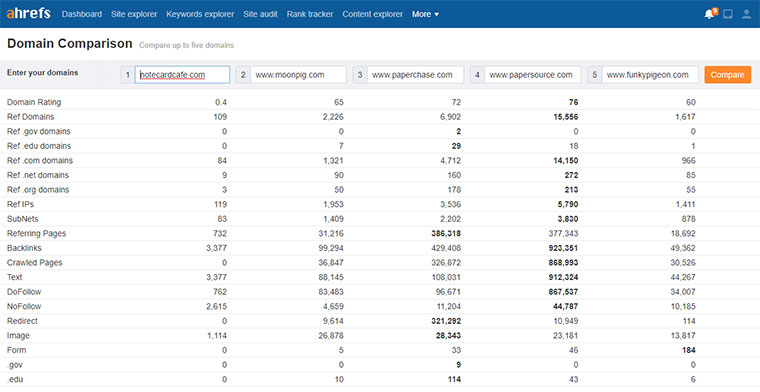Click the Domain Rating value 0.4

tap(221, 102)
